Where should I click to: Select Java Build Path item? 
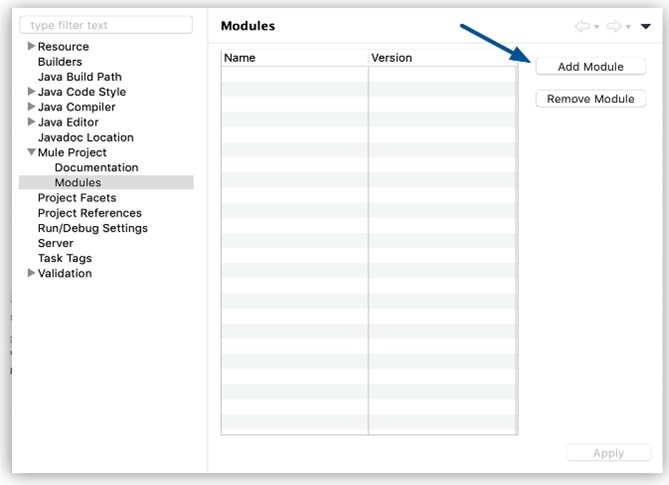pyautogui.click(x=80, y=77)
